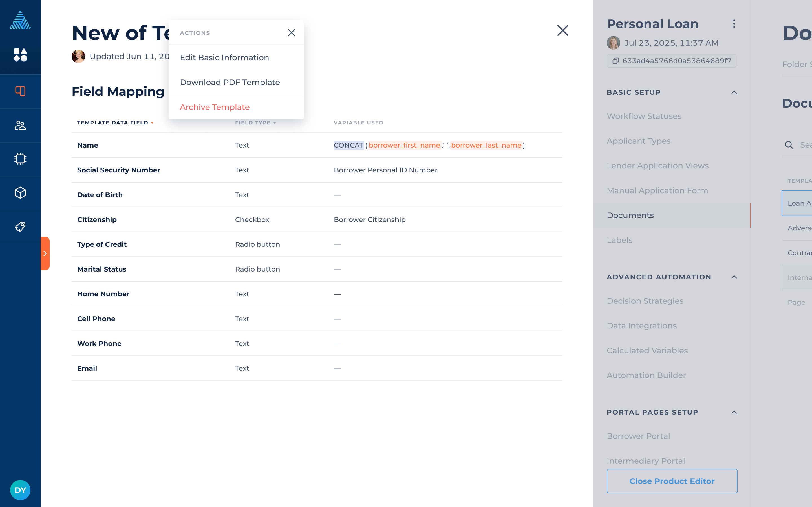Open the three-dot menu beside Personal Loan
Viewport: 812px width, 507px height.
[x=734, y=24]
